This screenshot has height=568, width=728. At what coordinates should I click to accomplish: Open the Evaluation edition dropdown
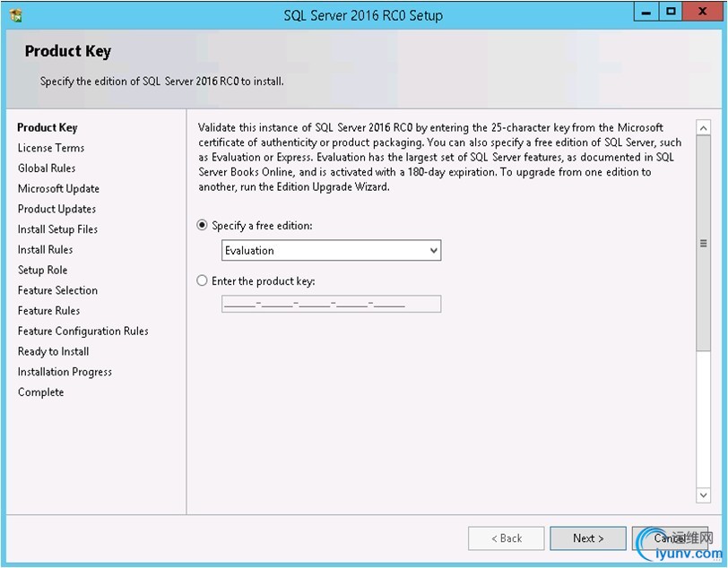coord(332,251)
